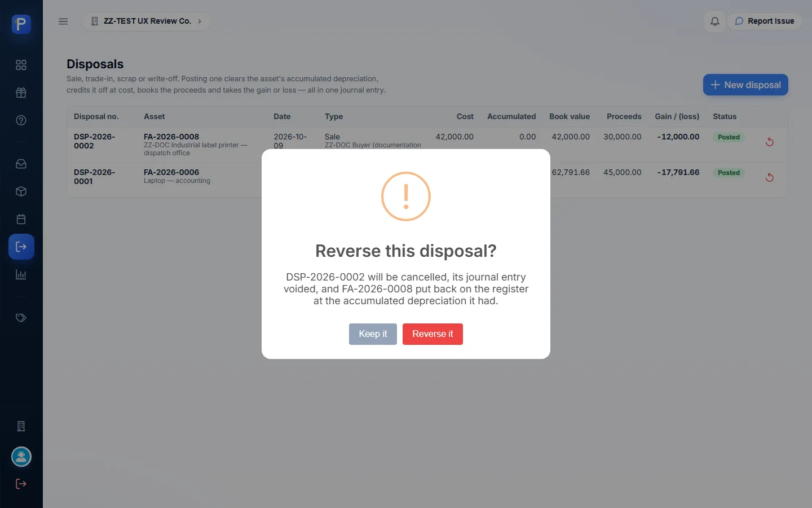
Task: Expand the ZZ-TEST UX Review Co. company selector
Action: [x=147, y=21]
